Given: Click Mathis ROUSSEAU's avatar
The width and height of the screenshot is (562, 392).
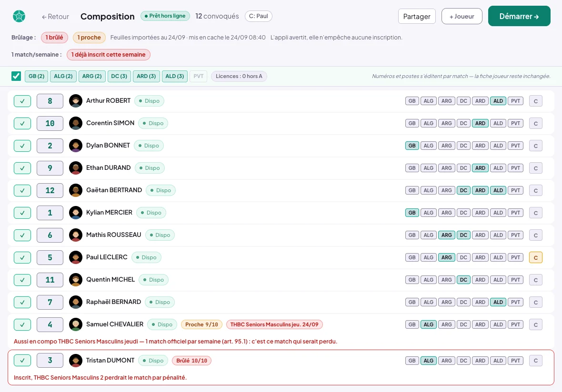Looking at the screenshot, I should [76, 235].
